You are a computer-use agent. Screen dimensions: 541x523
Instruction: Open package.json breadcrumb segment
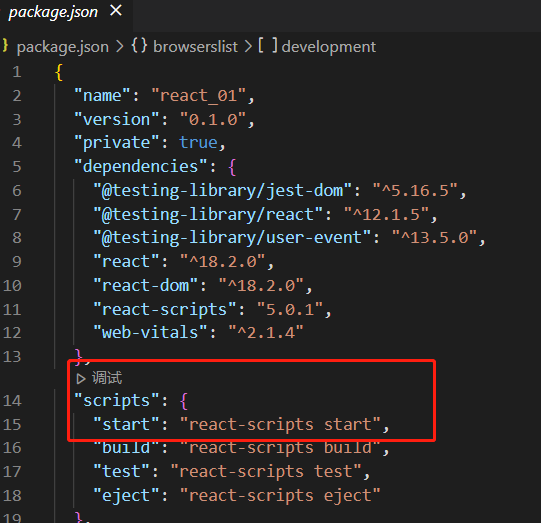click(x=62, y=47)
